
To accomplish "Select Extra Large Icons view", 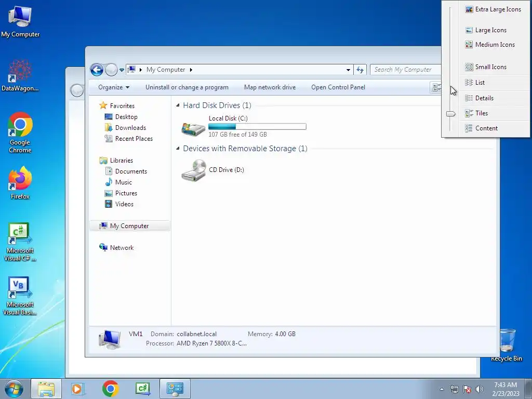I will coord(494,9).
